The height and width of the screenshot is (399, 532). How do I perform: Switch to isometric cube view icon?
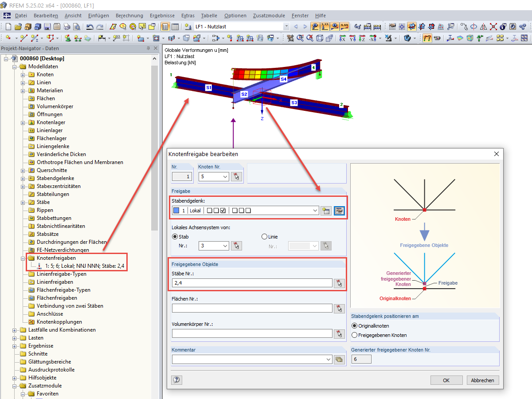[x=320, y=38]
